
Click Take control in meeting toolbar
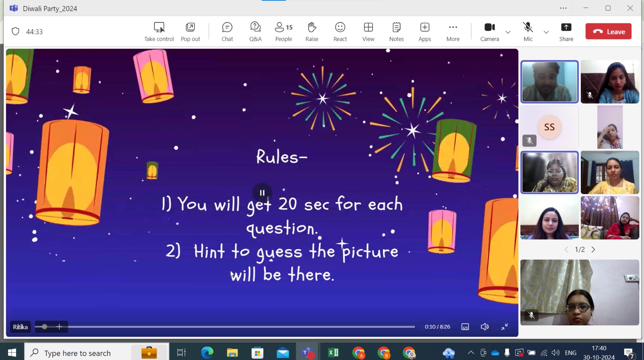pos(159,32)
